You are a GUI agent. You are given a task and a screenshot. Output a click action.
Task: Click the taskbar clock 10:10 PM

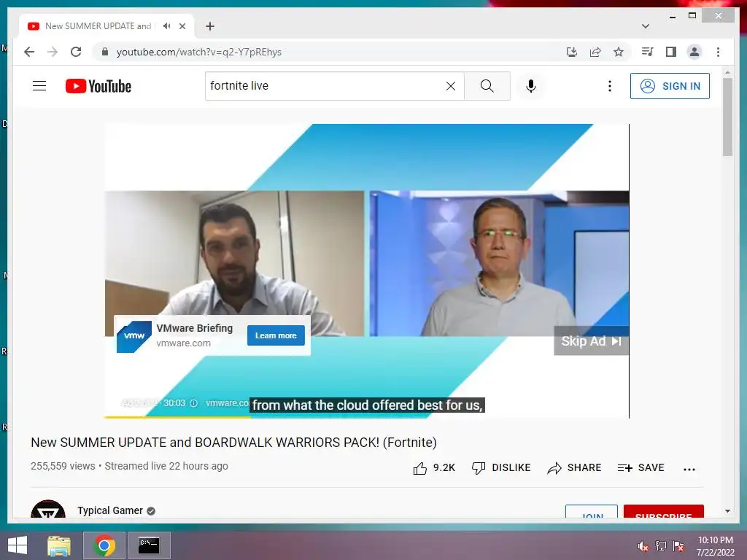(715, 540)
